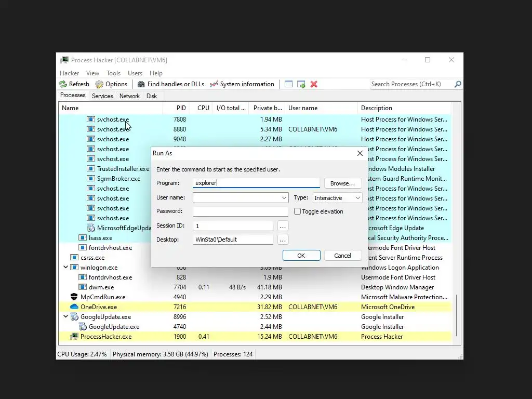Sort by the Description column header

coord(404,108)
